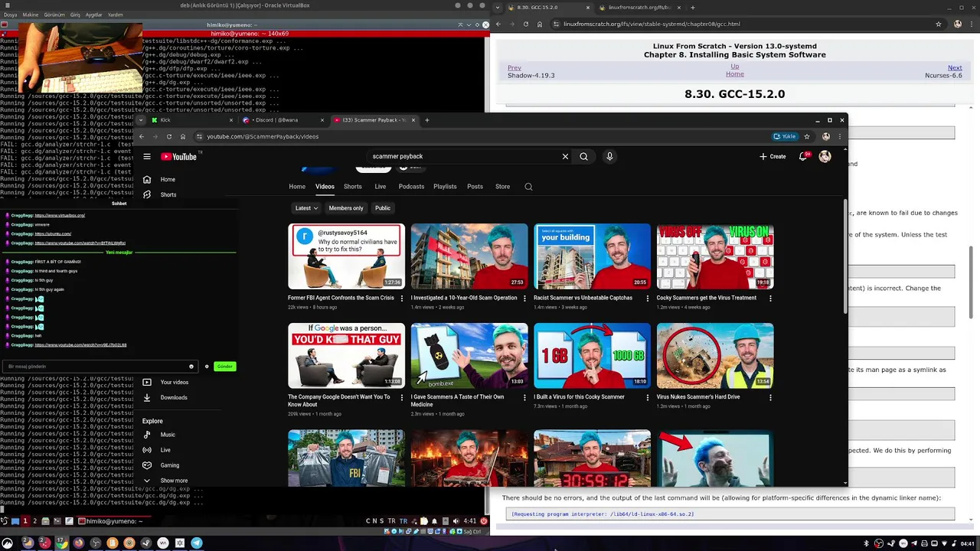Select the channel Shorts tab
The width and height of the screenshot is (980, 551).
point(352,187)
